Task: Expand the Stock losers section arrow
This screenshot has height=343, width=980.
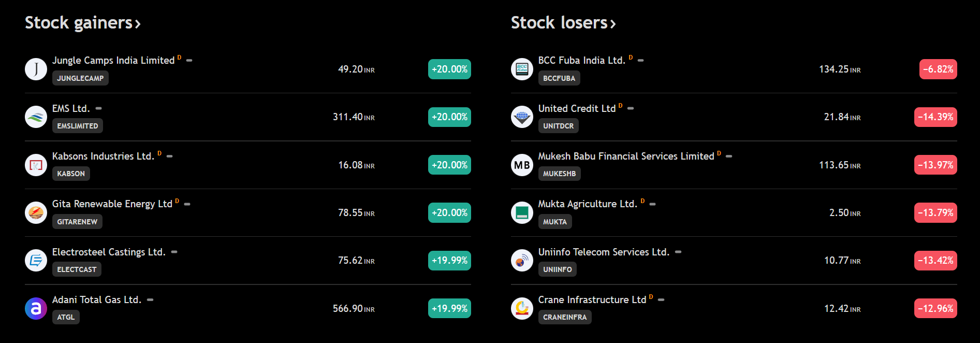Action: click(613, 24)
